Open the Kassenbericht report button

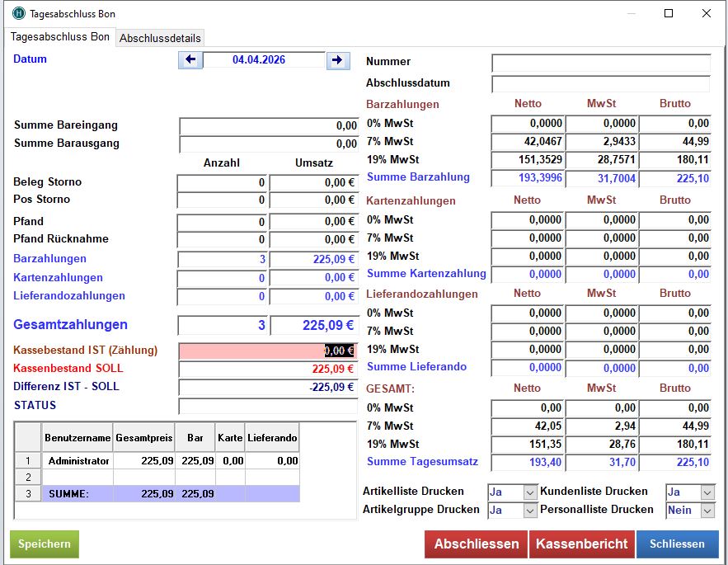pyautogui.click(x=582, y=544)
